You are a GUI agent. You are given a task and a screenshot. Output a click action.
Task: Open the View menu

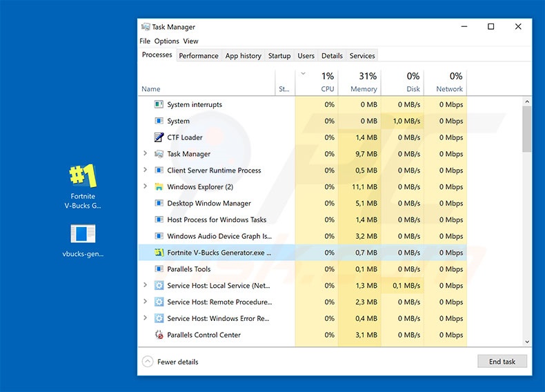pos(190,41)
